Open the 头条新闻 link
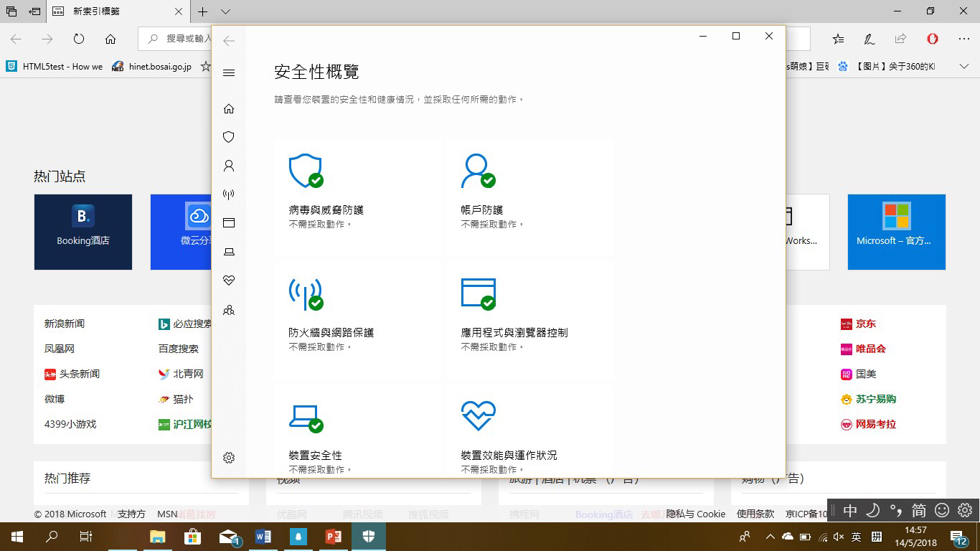The width and height of the screenshot is (980, 551). point(72,374)
